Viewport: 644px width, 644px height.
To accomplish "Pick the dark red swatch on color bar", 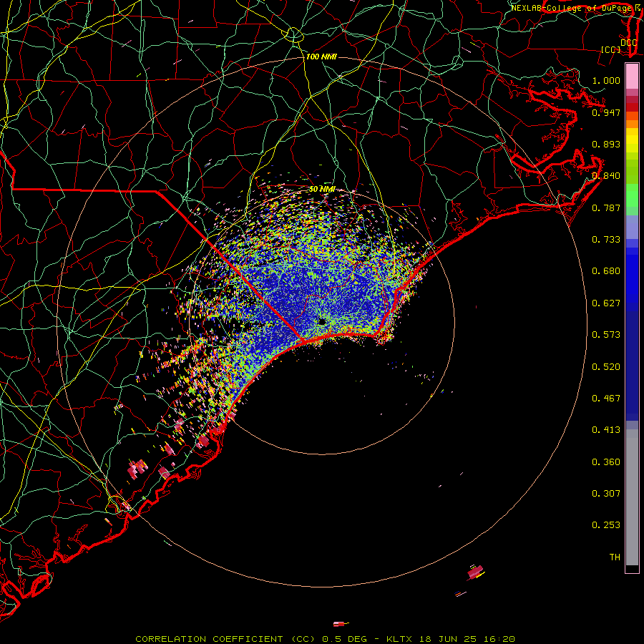I will coord(632,107).
